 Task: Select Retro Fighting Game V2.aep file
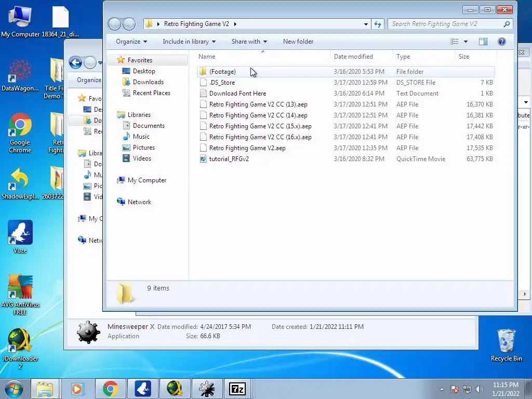point(345,148)
